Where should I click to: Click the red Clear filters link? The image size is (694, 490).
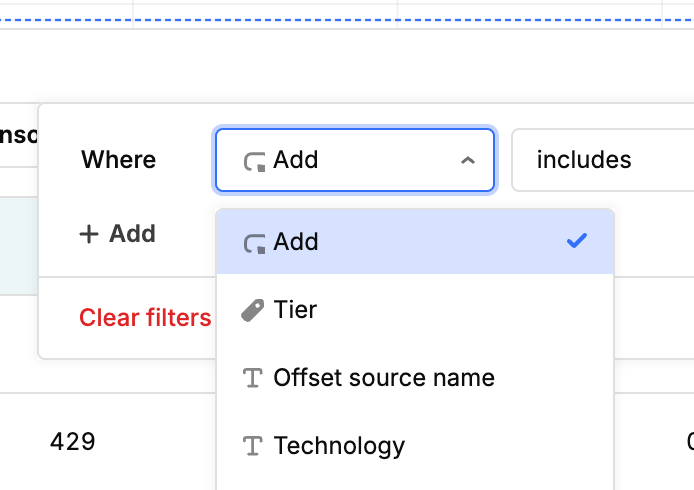tap(145, 318)
